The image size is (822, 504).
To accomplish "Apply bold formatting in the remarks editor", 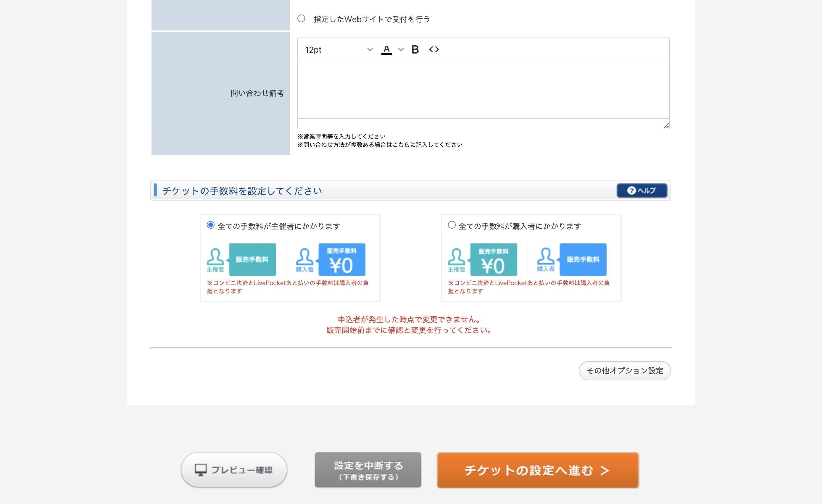I will tap(415, 49).
